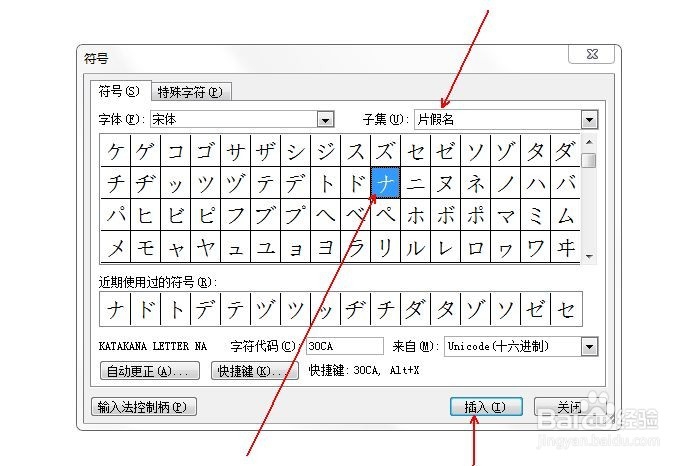This screenshot has width=700, height=466.
Task: Select the ケ symbol in the grid
Action: pos(116,151)
